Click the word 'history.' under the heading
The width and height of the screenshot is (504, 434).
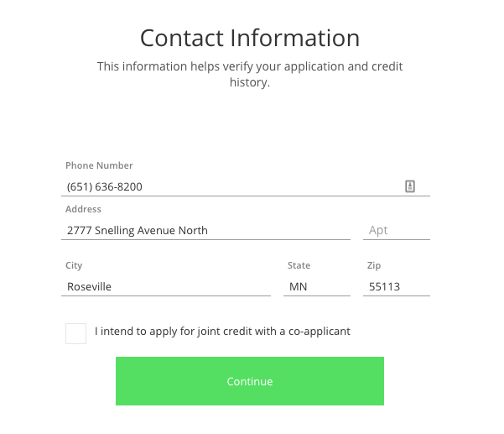point(250,82)
